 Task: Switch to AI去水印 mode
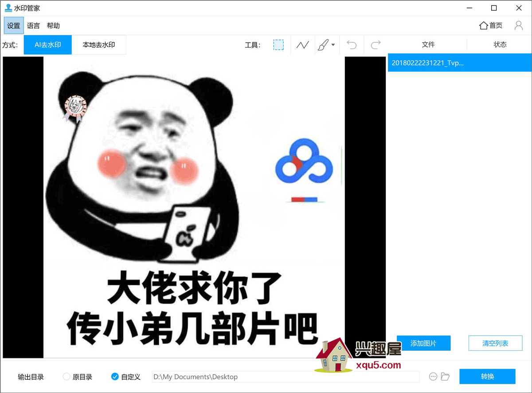[x=48, y=45]
